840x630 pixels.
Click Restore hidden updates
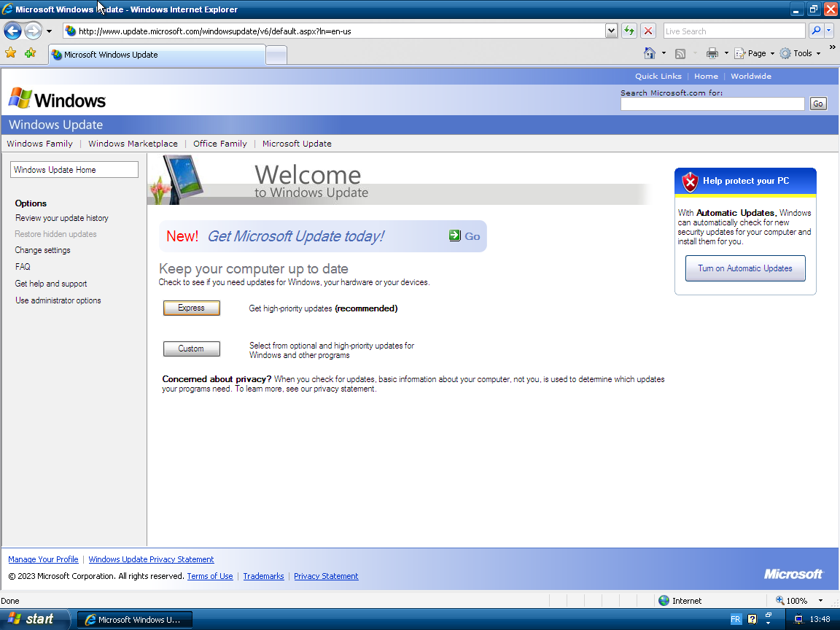point(55,234)
